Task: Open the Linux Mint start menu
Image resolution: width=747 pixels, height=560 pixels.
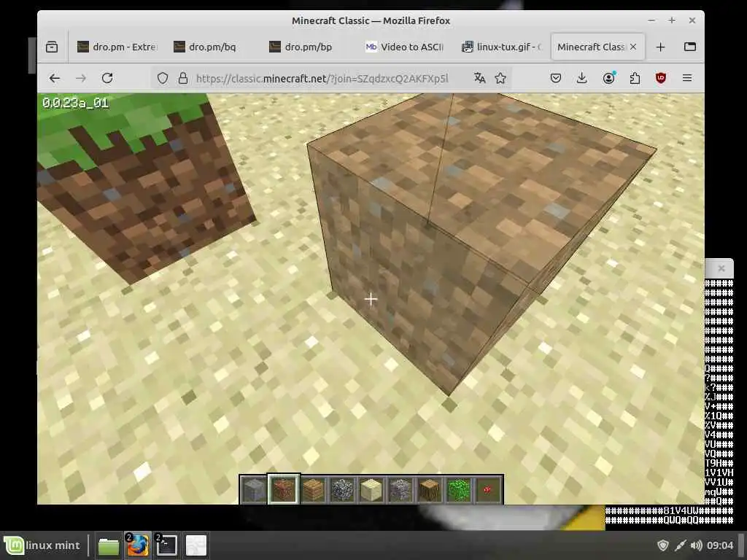Action: (43, 545)
